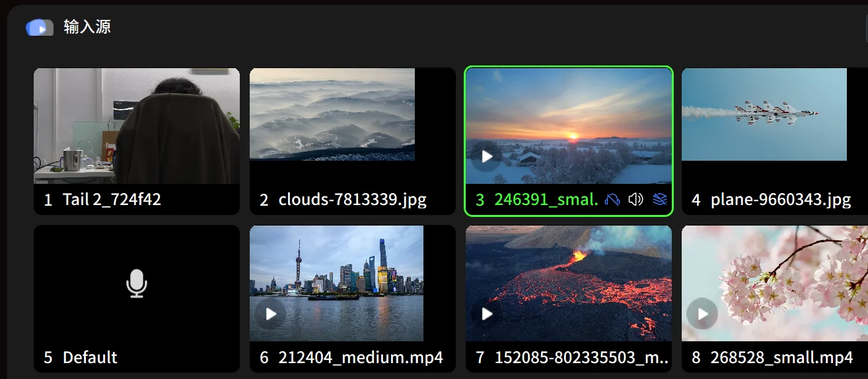Screen dimensions: 868x379
Task: Select the Tail 2_724f42 camera source
Action: 137,126
